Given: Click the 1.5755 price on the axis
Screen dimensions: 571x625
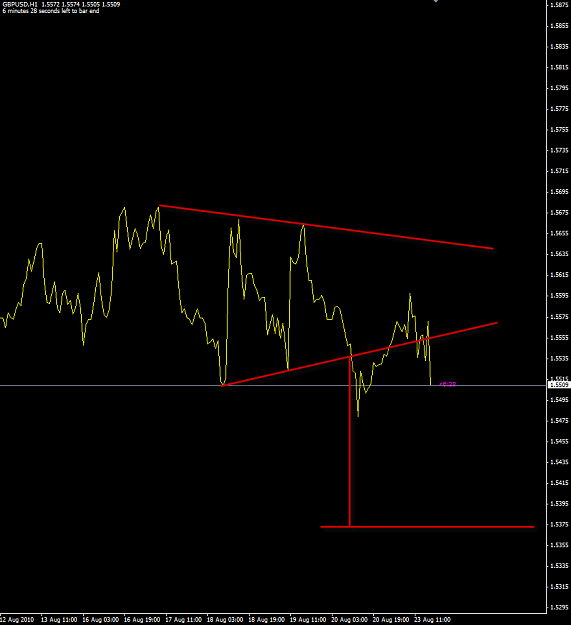Looking at the screenshot, I should click(559, 130).
